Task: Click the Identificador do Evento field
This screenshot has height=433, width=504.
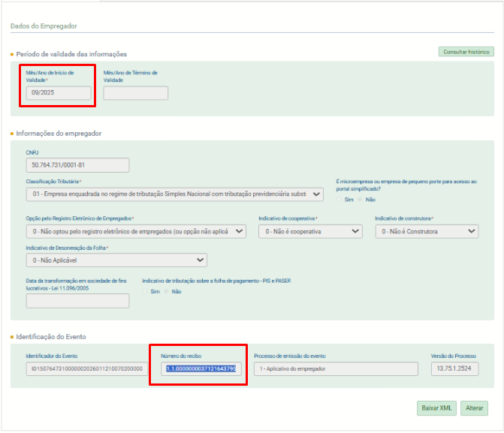Action: [x=86, y=368]
